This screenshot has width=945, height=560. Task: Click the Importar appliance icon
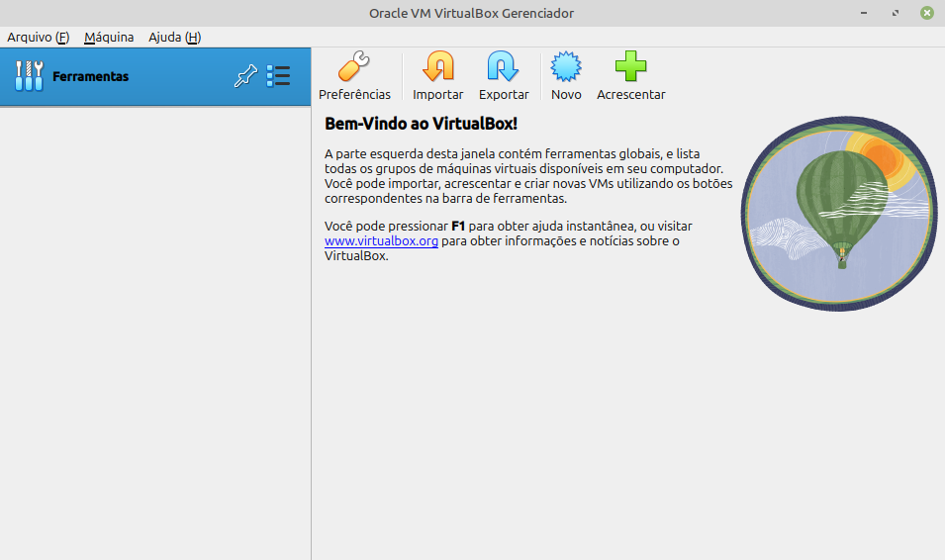coord(437,68)
